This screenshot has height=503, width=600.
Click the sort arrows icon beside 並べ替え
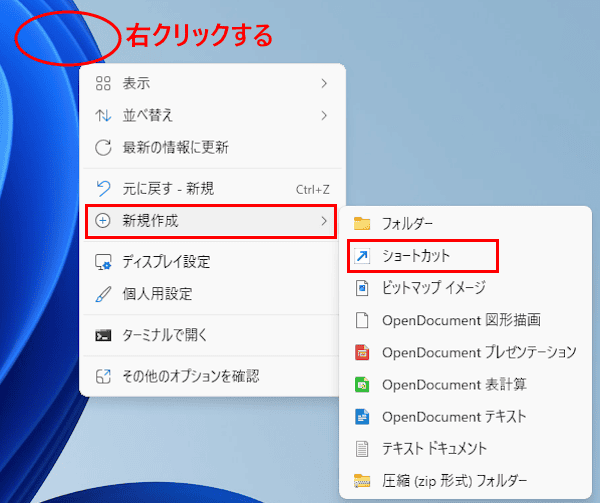click(103, 115)
